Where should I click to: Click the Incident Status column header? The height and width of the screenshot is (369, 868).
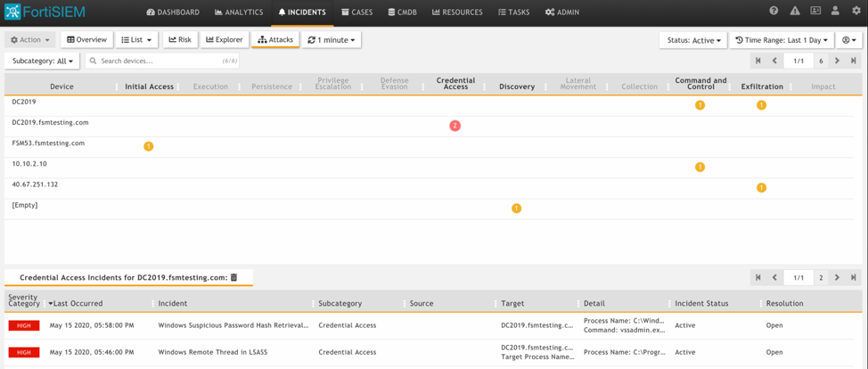[x=701, y=304]
